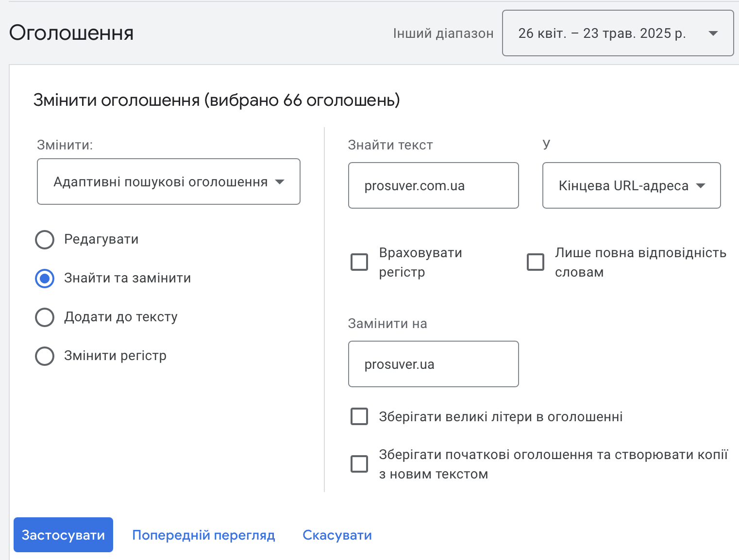Select the "Знайти та замінити" radio button
This screenshot has width=739, height=560.
[44, 278]
